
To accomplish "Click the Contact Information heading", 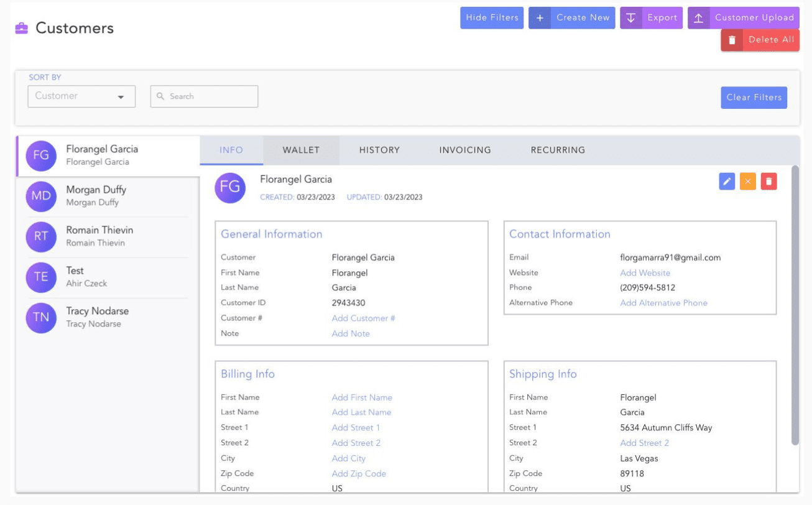I will click(x=560, y=234).
